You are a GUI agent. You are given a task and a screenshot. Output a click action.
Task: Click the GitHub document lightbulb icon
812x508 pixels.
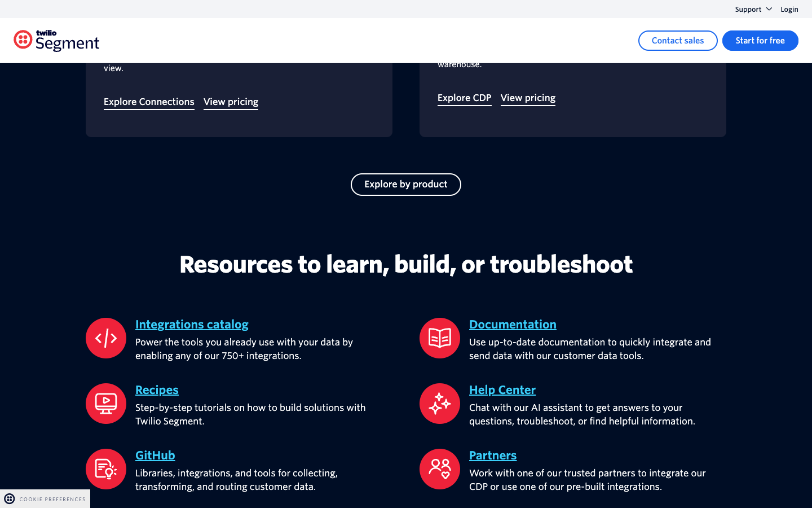click(106, 469)
